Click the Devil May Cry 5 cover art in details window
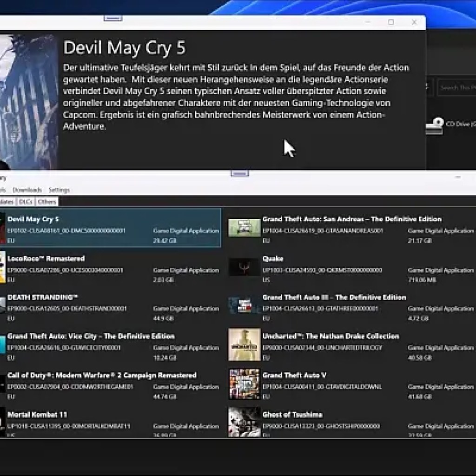This screenshot has height=476, width=476. (29, 102)
